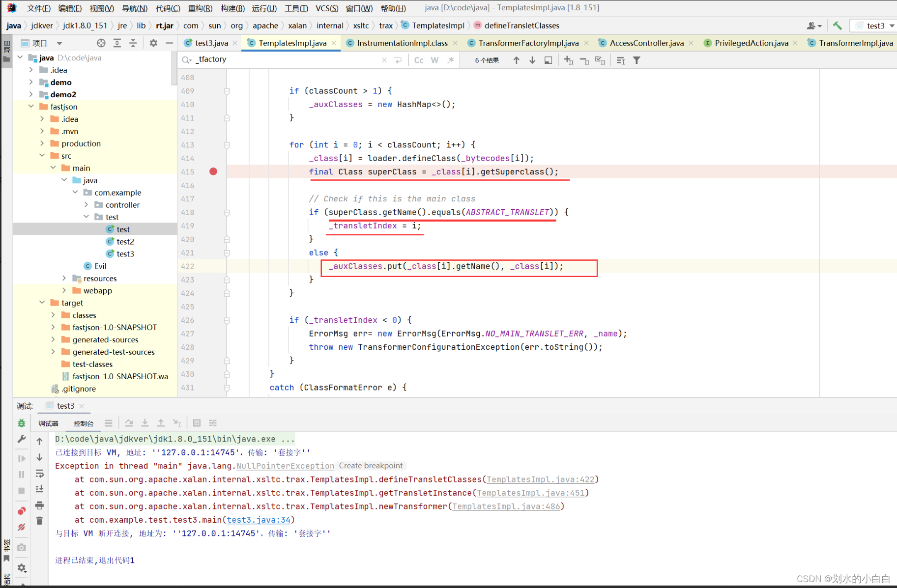Image resolution: width=897 pixels, height=588 pixels.
Task: Switch to 控制台 console tab
Action: point(84,423)
